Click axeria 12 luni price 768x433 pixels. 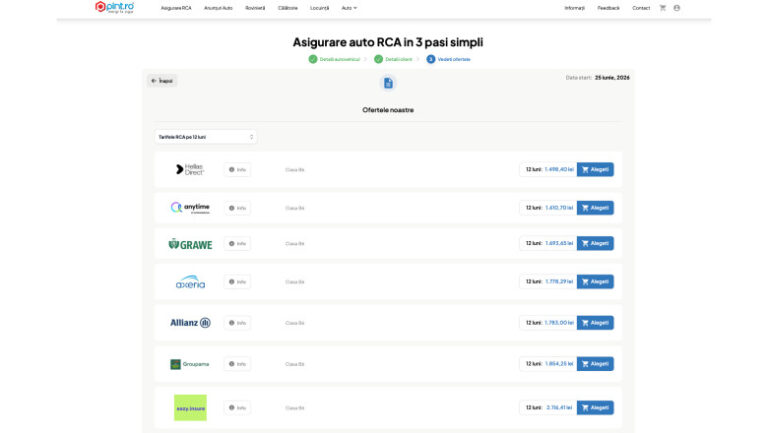pyautogui.click(x=559, y=282)
